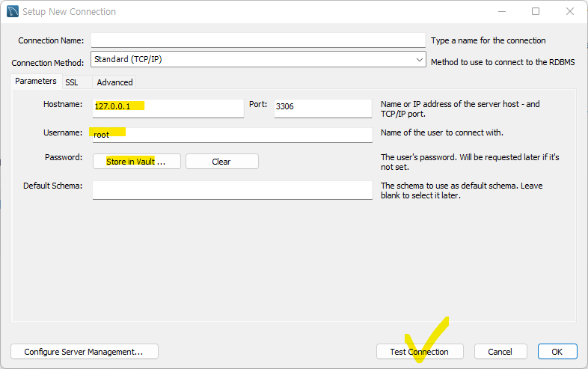Image resolution: width=588 pixels, height=369 pixels.
Task: Click the 'Connection Name:' label
Action: tap(51, 40)
